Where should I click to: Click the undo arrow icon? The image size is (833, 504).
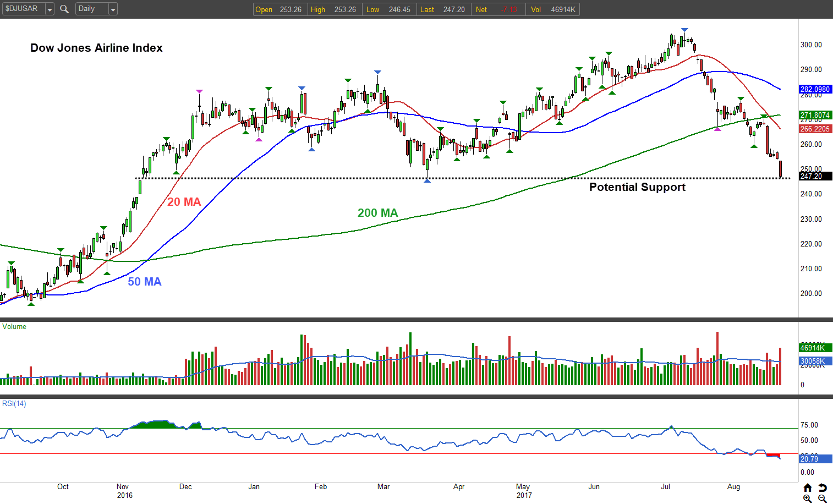[823, 487]
